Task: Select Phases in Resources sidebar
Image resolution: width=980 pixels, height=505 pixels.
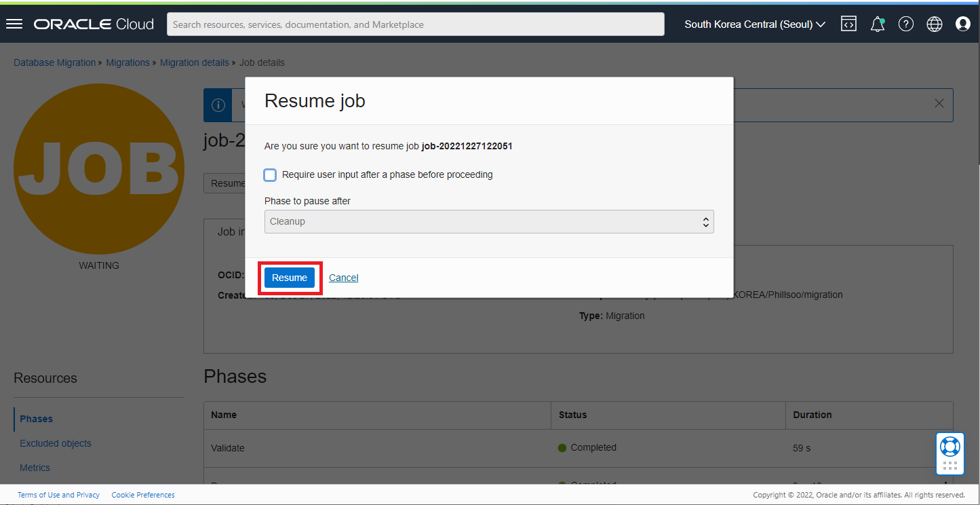Action: (37, 419)
